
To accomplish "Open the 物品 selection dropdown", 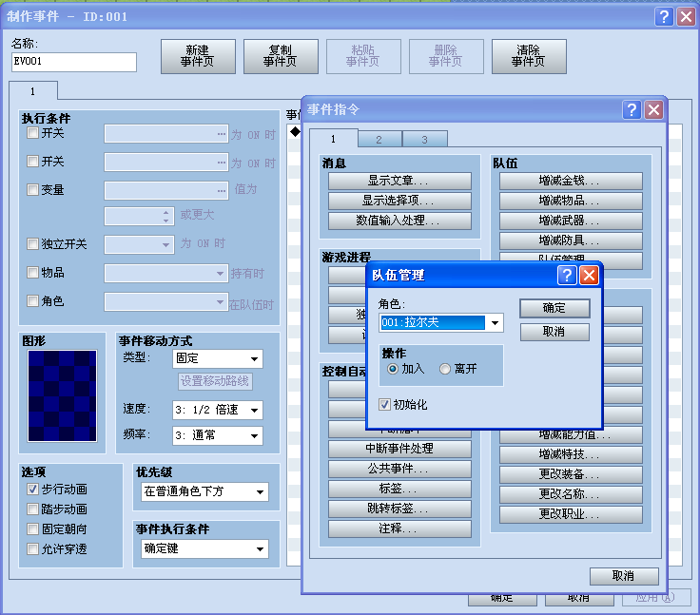I will tap(166, 274).
